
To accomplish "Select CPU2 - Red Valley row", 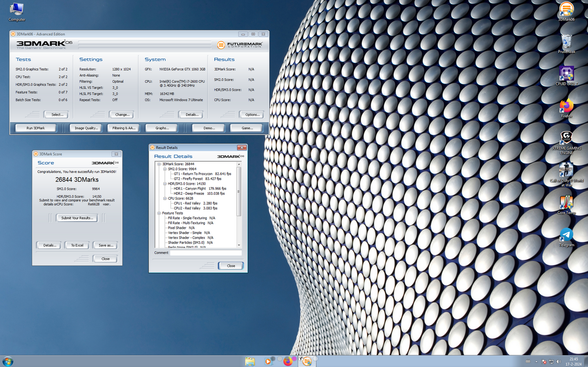I will tap(195, 208).
